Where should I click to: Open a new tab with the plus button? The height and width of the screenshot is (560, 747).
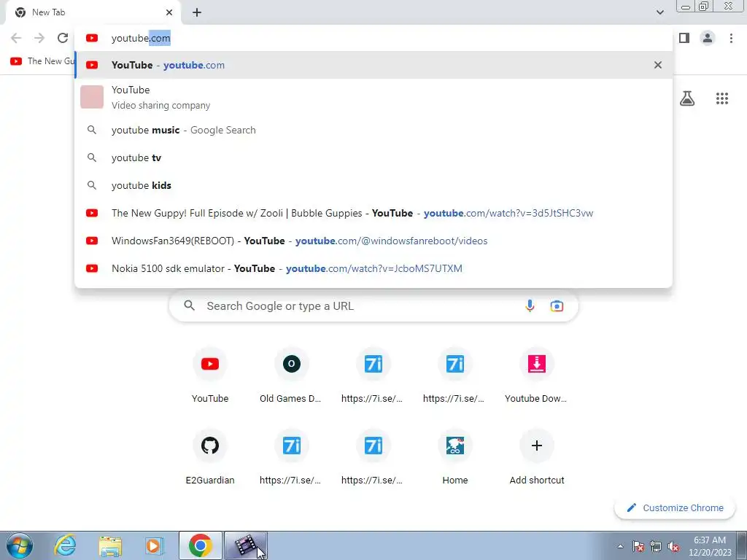(x=197, y=12)
